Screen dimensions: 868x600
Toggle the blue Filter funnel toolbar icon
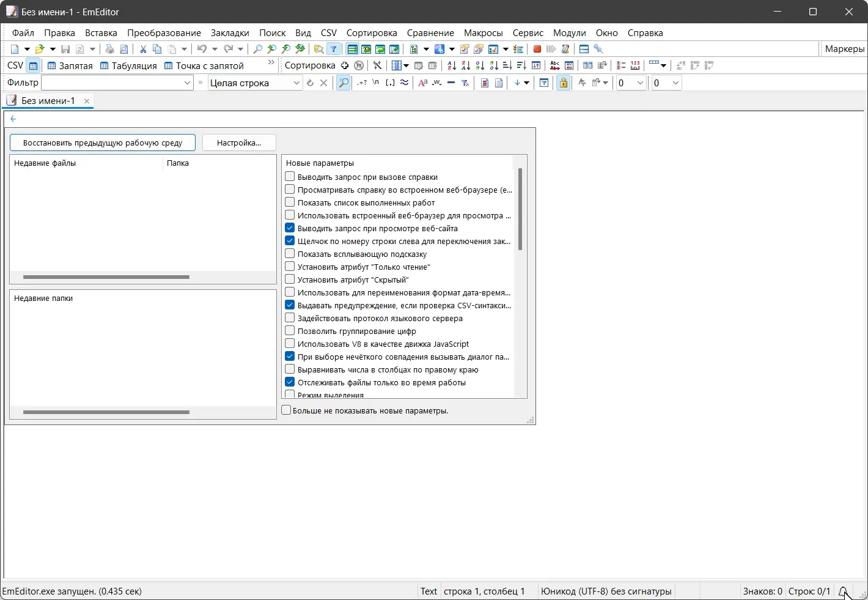point(333,49)
